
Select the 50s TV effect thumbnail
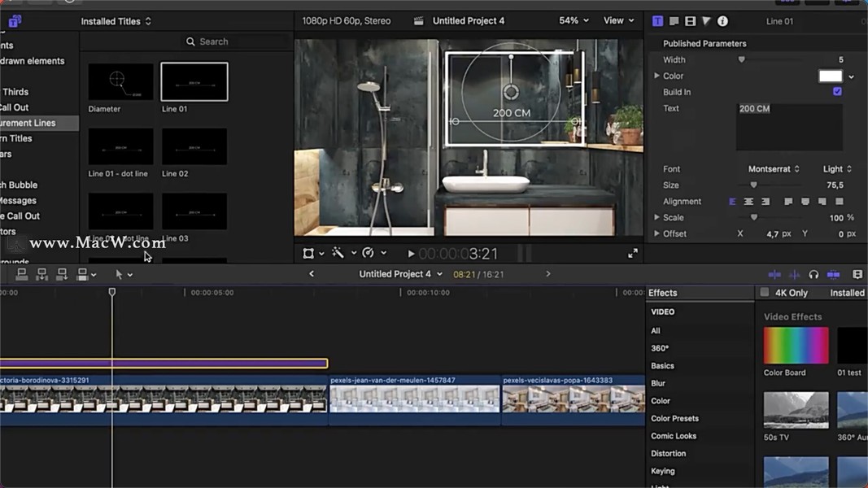tap(796, 410)
